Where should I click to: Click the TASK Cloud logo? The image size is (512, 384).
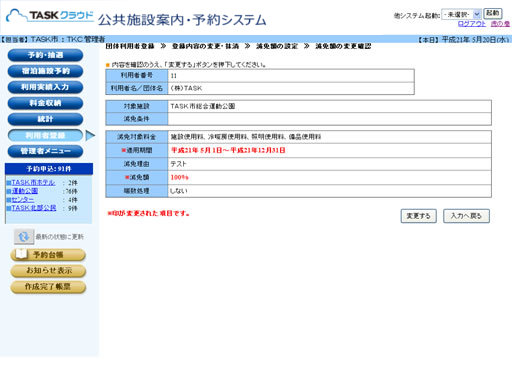(50, 16)
